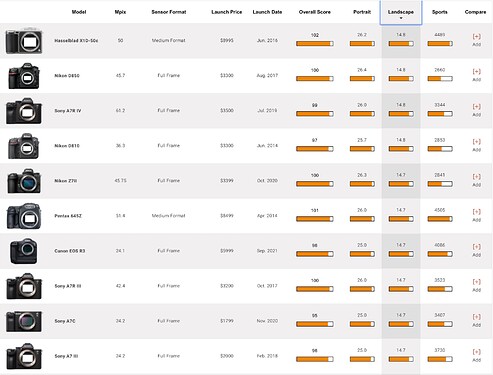This screenshot has width=493, height=375.
Task: Sort cameras by Sports column
Action: (x=440, y=12)
